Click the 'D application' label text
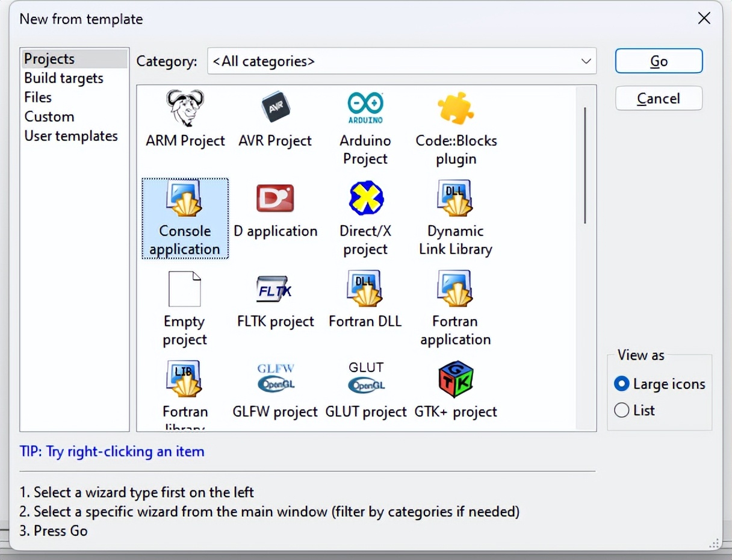Image resolution: width=732 pixels, height=560 pixels. point(276,231)
